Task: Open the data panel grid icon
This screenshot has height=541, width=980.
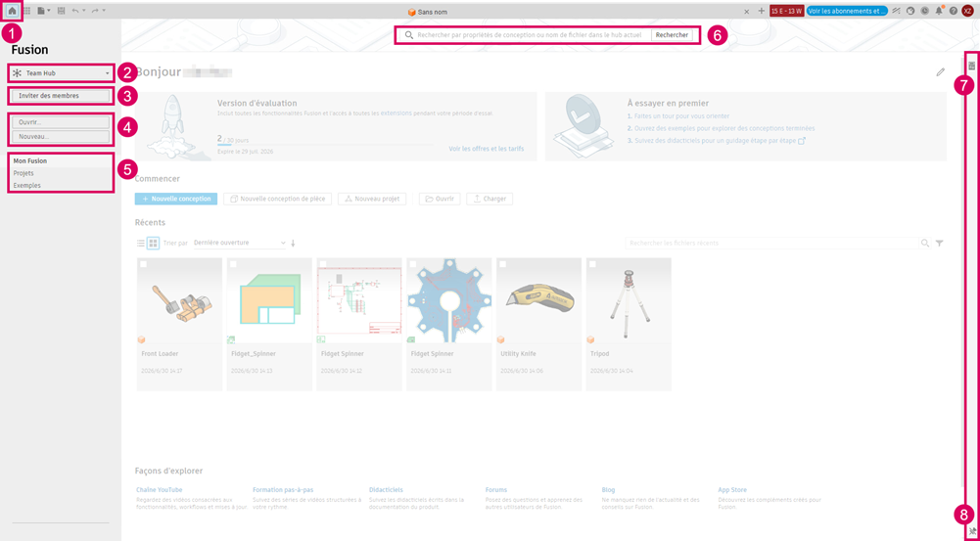Action: coord(26,11)
